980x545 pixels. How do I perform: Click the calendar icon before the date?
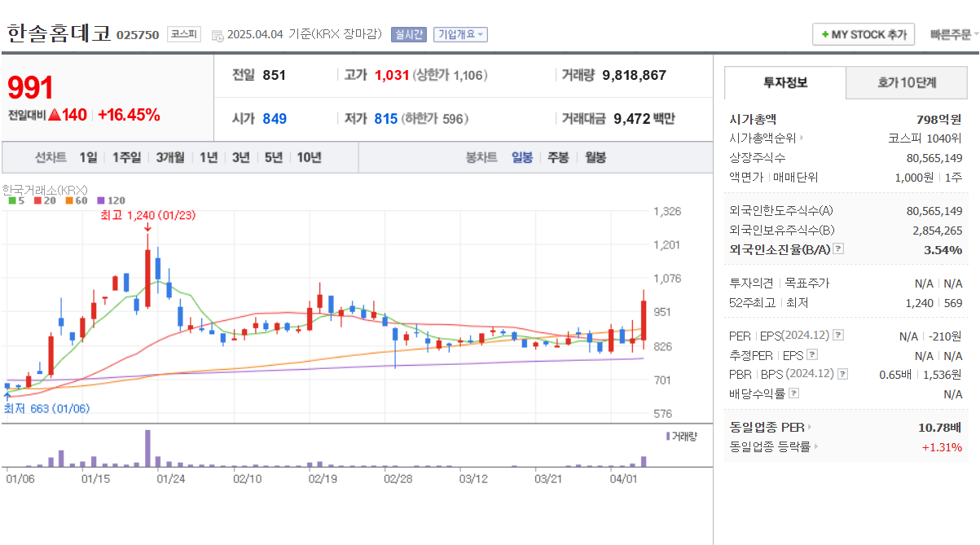coord(218,35)
